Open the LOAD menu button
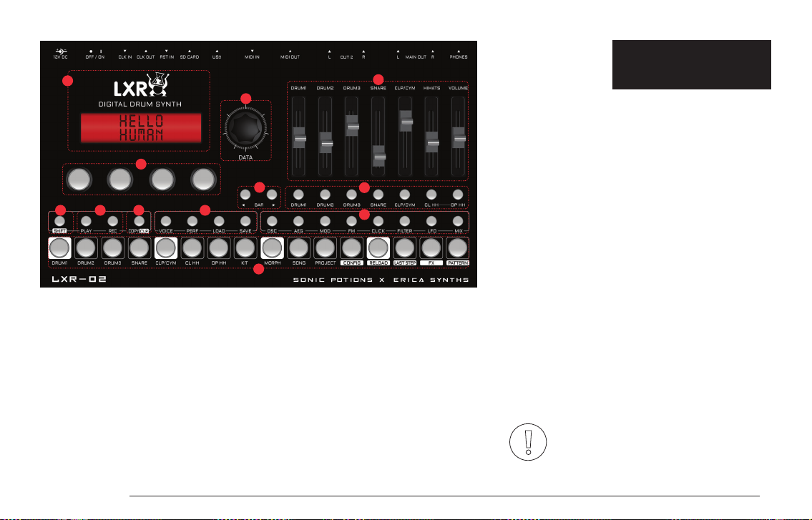This screenshot has width=812, height=520. [x=218, y=222]
